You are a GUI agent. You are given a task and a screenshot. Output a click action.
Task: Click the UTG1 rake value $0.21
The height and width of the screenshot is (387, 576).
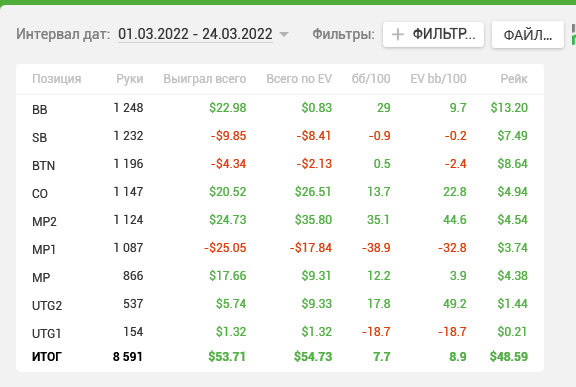click(x=512, y=332)
